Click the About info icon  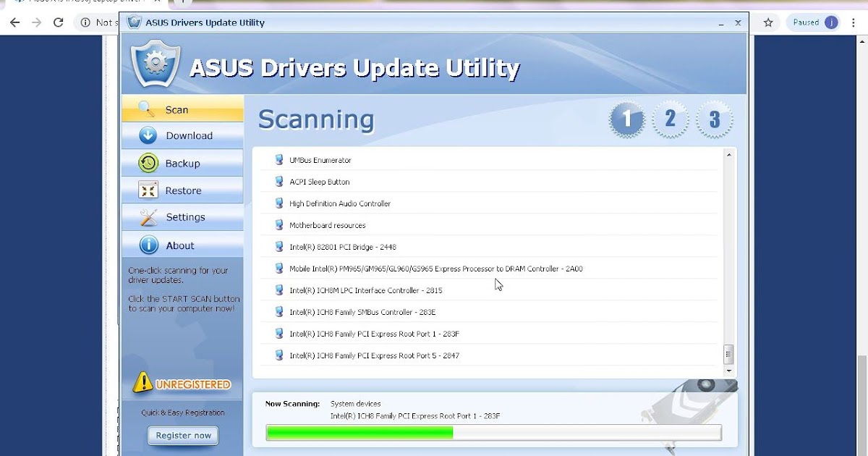148,245
